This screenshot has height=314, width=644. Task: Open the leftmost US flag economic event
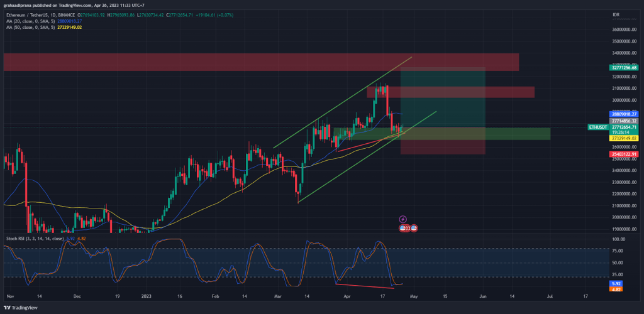click(x=403, y=228)
